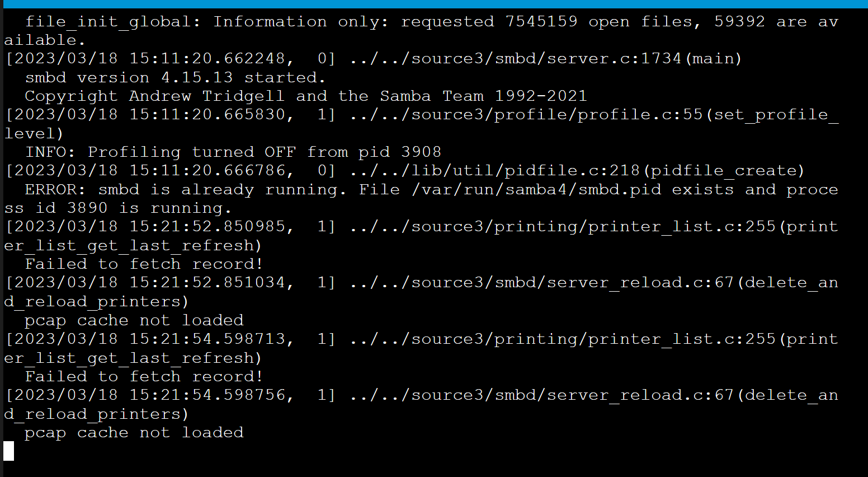Click the 'smbd version 4.15.13 started.' line
Viewport: 868px width, 477px height.
[175, 77]
